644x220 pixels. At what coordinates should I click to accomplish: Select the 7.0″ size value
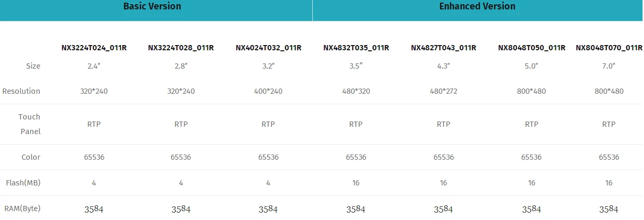tap(609, 66)
